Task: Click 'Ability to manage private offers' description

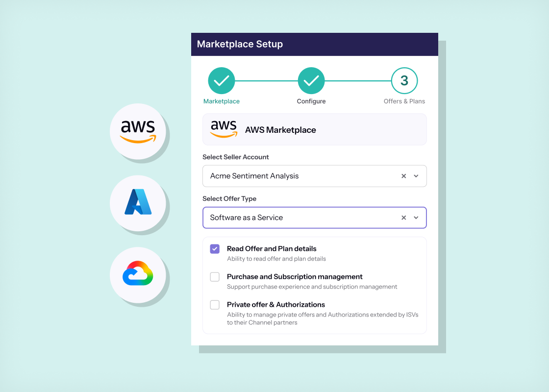Action: click(323, 318)
